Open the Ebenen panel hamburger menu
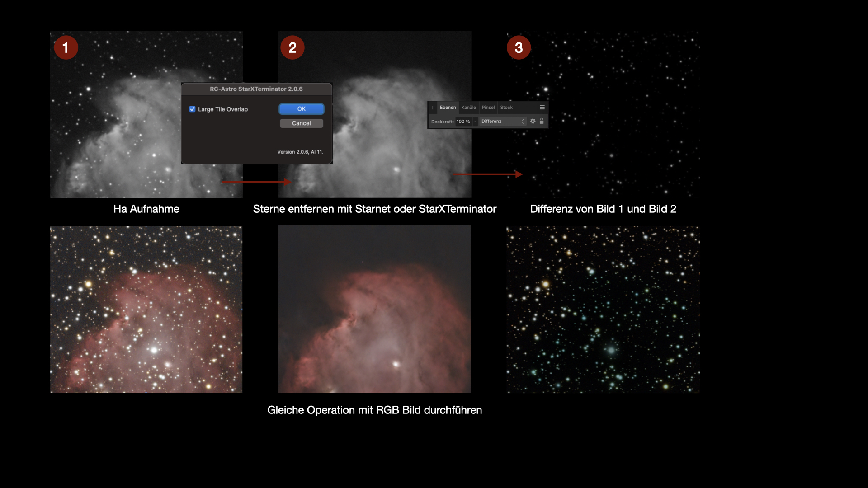868x488 pixels. 542,108
